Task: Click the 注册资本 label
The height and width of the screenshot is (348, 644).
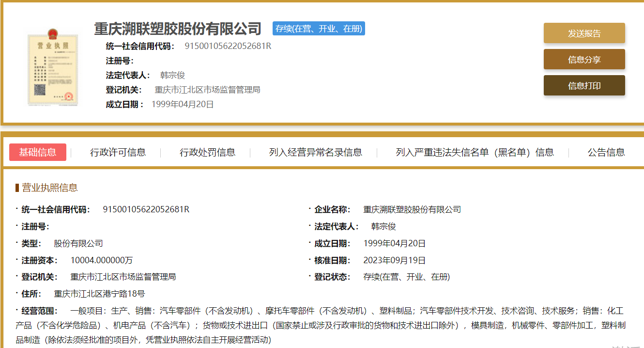Action: point(39,260)
